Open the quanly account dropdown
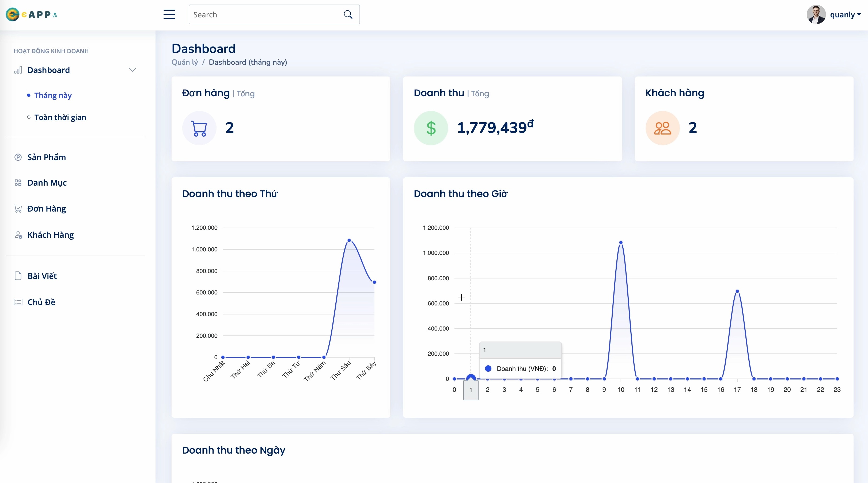Image resolution: width=868 pixels, height=483 pixels. tap(845, 14)
